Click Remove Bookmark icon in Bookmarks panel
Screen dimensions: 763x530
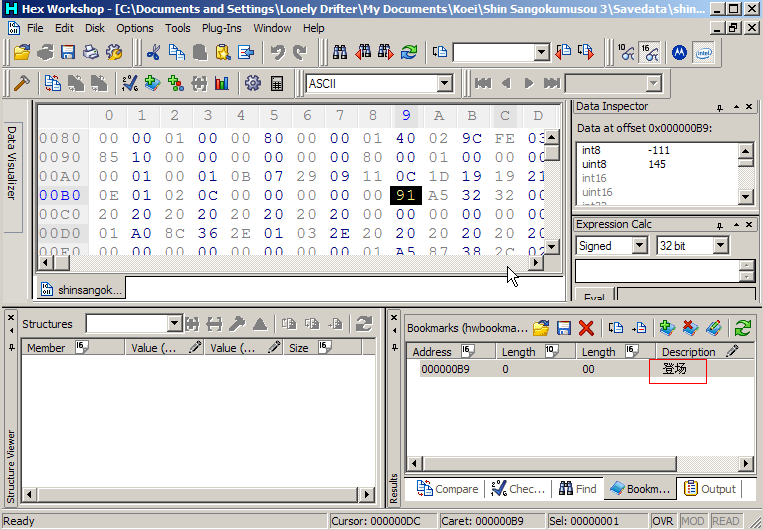pyautogui.click(x=690, y=328)
